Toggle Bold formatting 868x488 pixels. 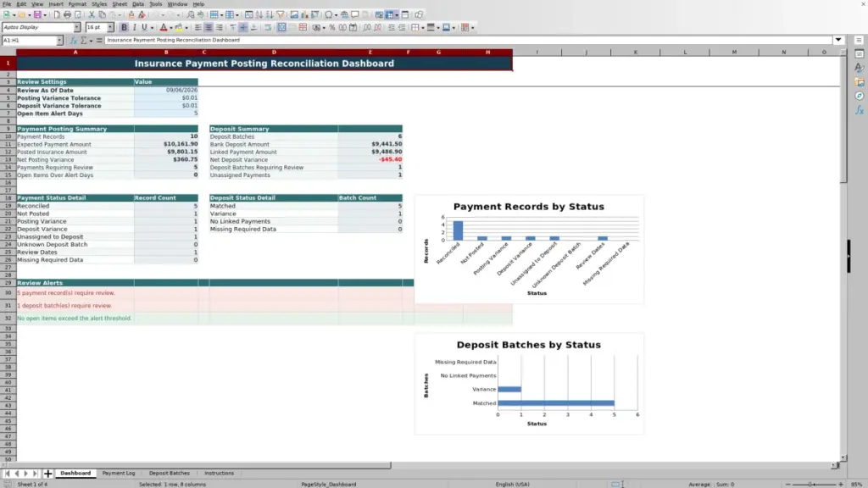click(124, 28)
